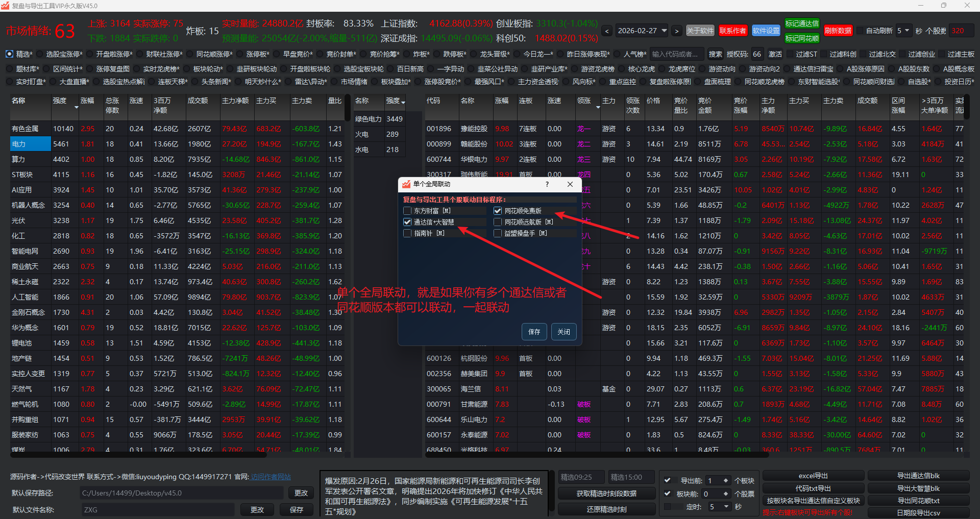Toggle the 自动刷新 checkbox
Screen dimensions: 980x519
pos(860,31)
